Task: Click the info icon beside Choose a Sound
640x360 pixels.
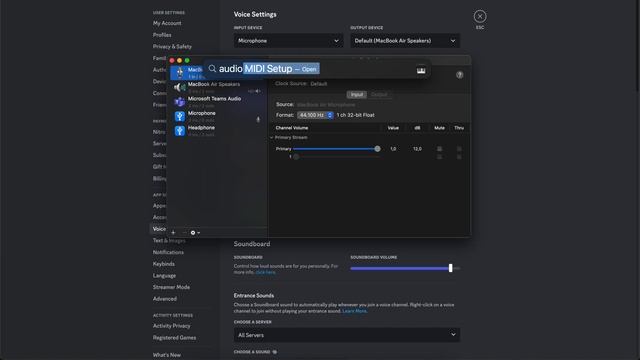Action: (x=274, y=351)
